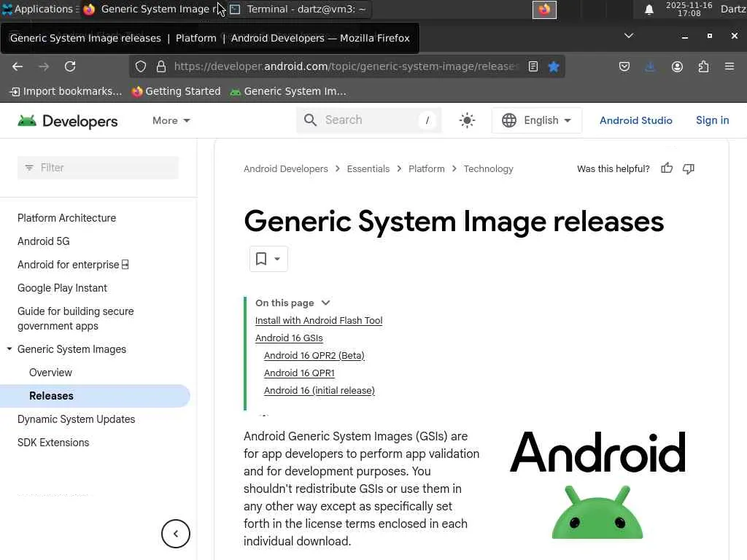Open Platform Architecture in sidebar

click(66, 217)
